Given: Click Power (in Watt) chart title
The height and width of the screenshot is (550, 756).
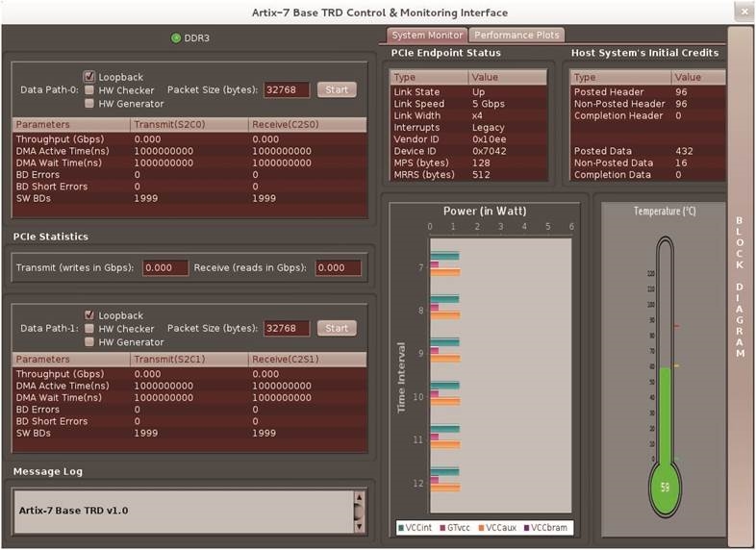Looking at the screenshot, I should click(x=485, y=212).
